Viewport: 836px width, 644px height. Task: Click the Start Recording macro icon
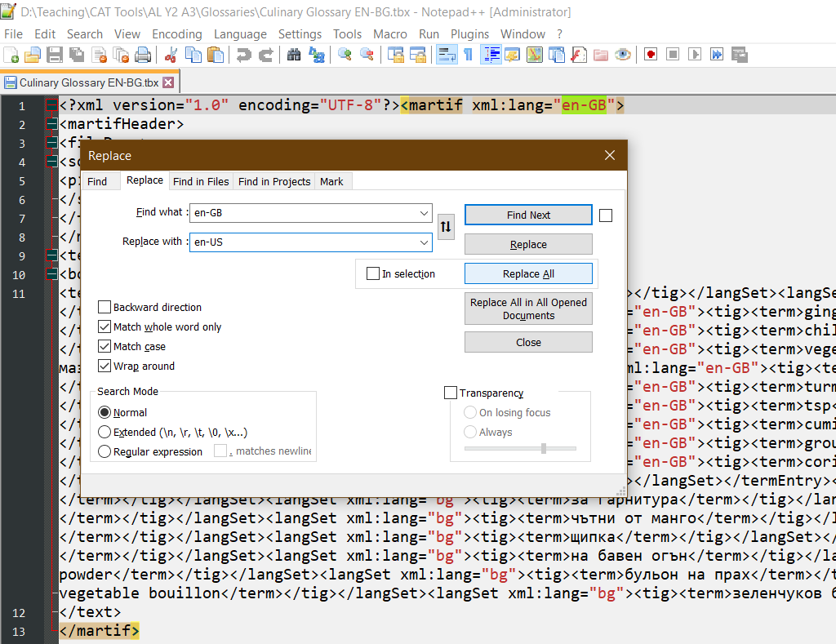tap(651, 55)
